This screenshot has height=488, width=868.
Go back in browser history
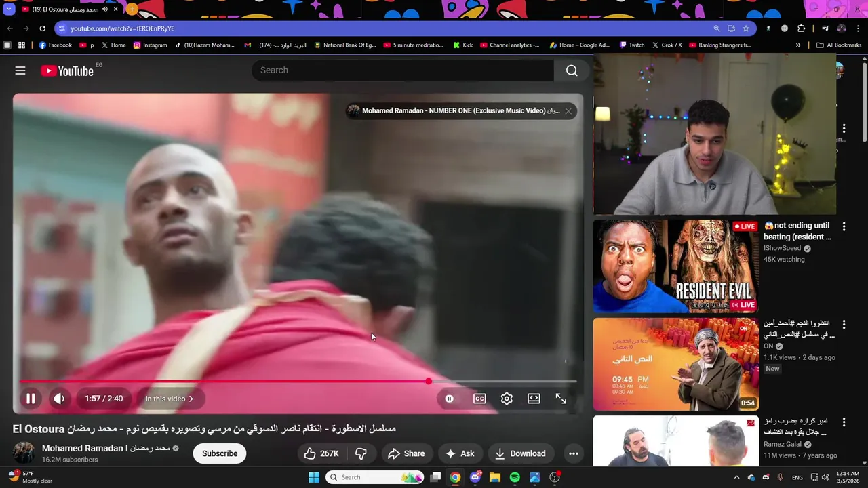(x=9, y=28)
